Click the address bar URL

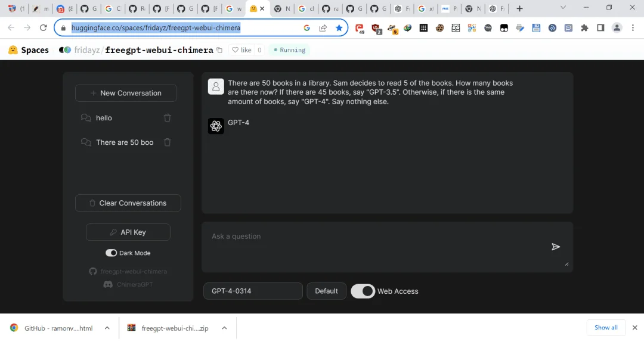[x=156, y=27]
